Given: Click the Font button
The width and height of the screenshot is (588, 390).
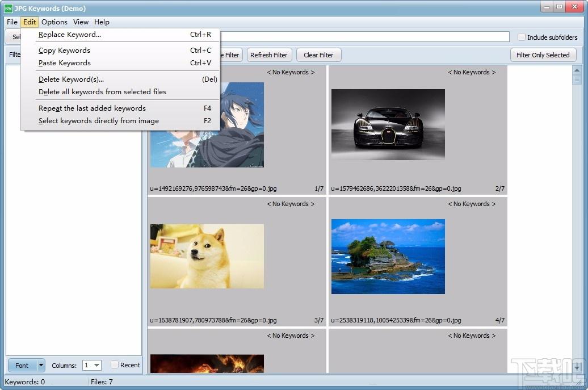Looking at the screenshot, I should pos(22,365).
